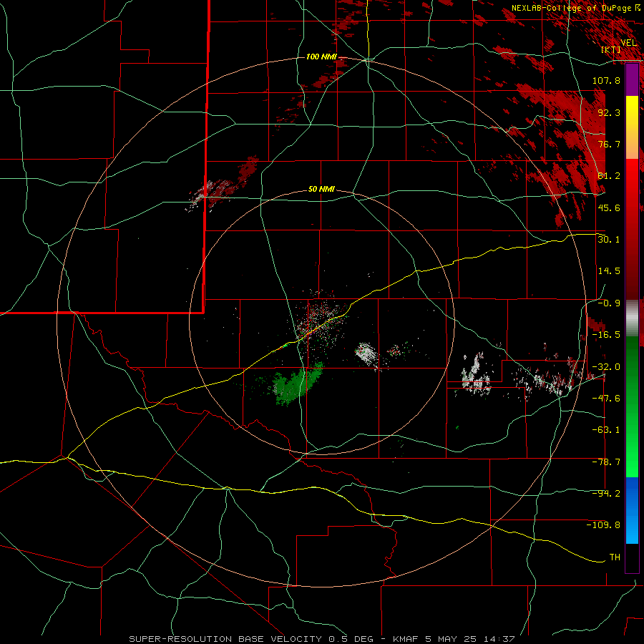644x644 pixels.
Task: Click the 100 NMI range ring label
Action: [x=321, y=57]
